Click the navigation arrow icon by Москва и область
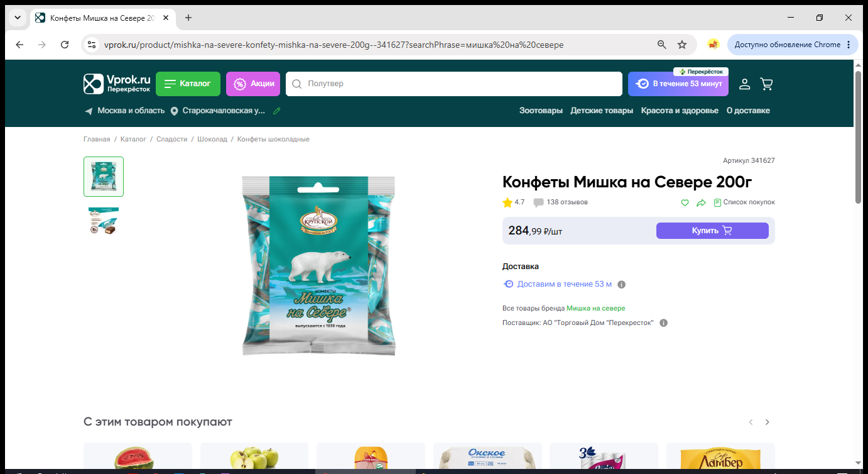The height and width of the screenshot is (474, 868). pyautogui.click(x=89, y=111)
